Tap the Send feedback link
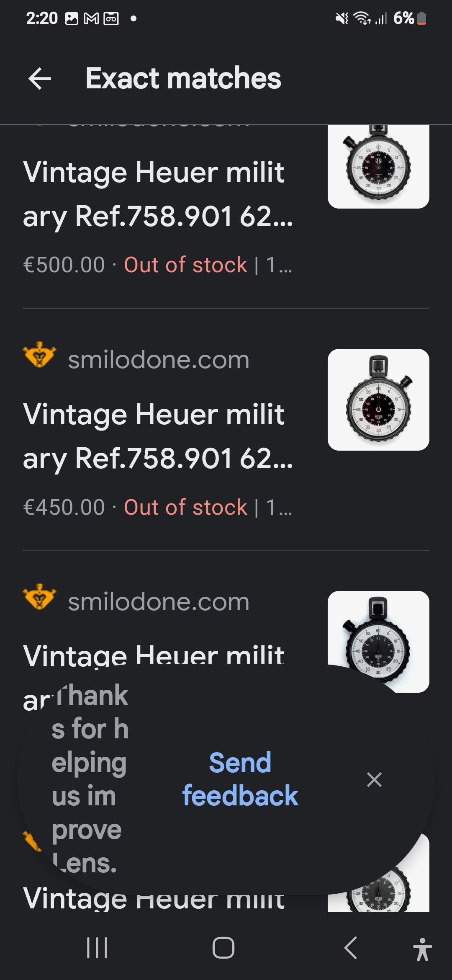452x980 pixels. [240, 779]
